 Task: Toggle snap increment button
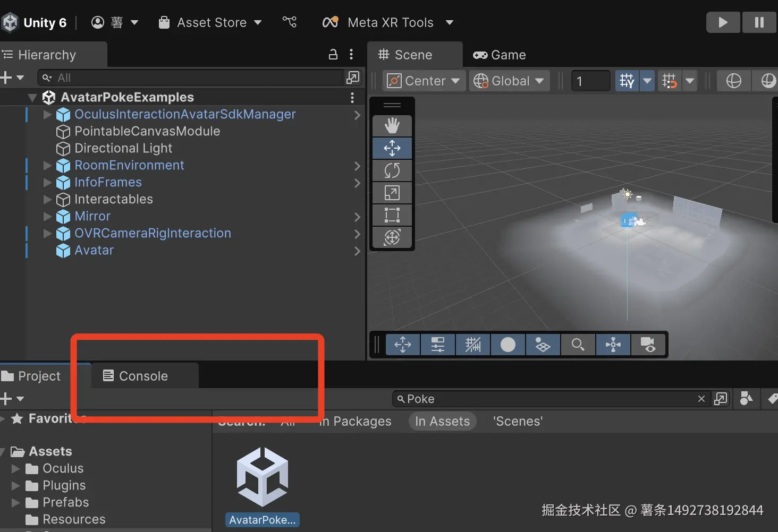[670, 81]
